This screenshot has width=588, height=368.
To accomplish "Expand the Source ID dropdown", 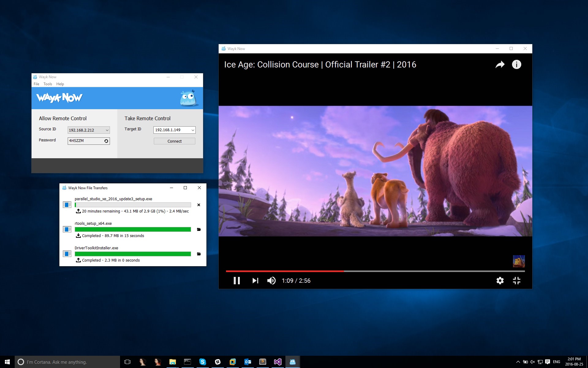I will (x=107, y=130).
